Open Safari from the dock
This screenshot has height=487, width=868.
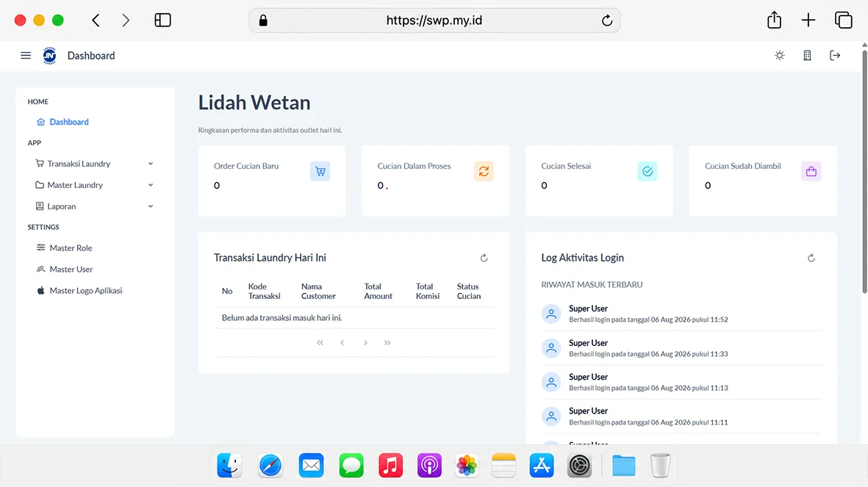point(270,466)
